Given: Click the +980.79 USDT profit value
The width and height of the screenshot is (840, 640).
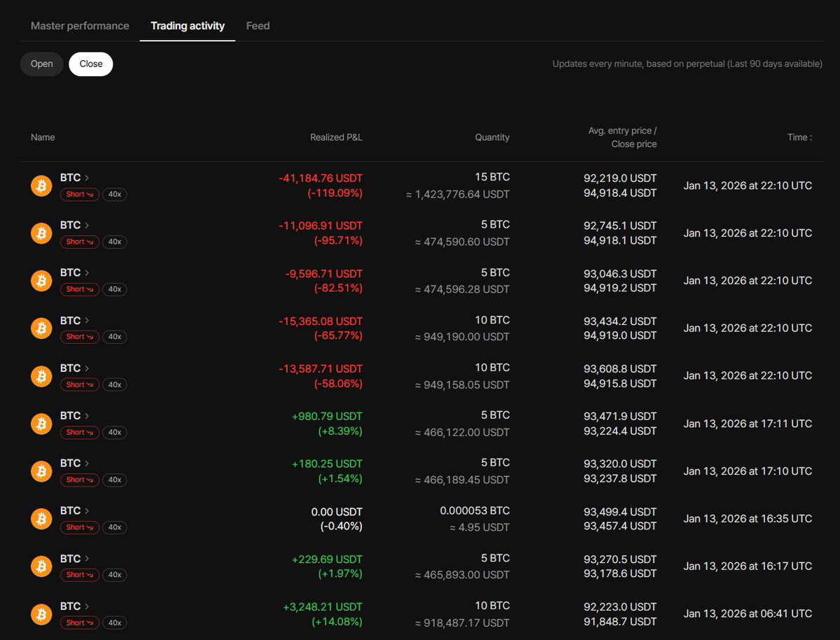Looking at the screenshot, I should pyautogui.click(x=327, y=416).
